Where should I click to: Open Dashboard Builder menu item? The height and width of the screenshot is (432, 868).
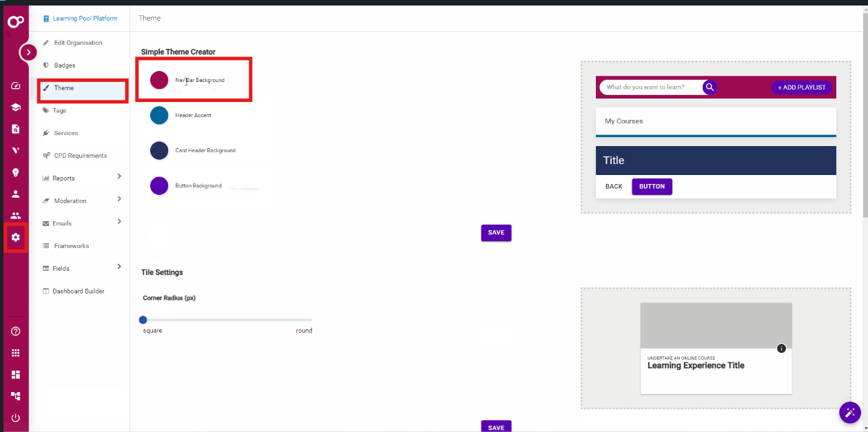click(78, 291)
